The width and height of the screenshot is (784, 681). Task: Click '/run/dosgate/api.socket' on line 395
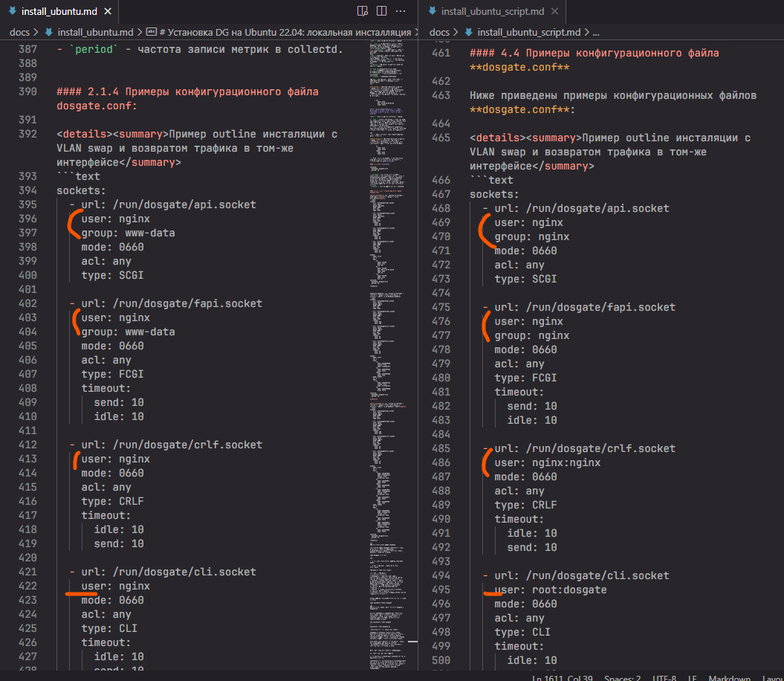click(184, 204)
